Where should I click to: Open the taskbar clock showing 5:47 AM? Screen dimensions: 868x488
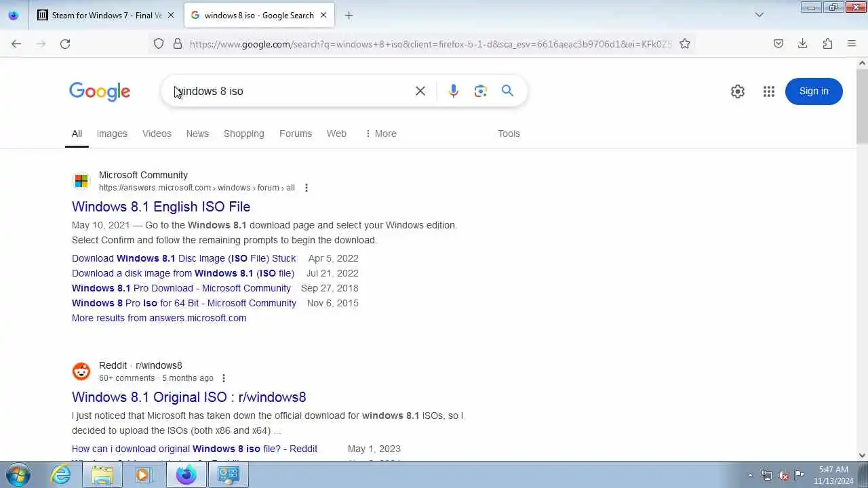(833, 475)
